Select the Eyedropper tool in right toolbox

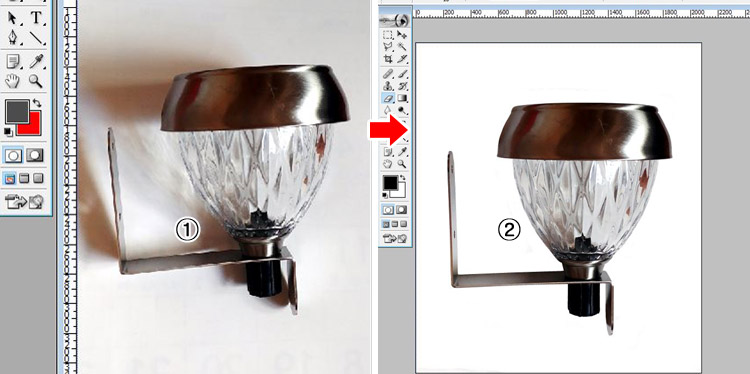pyautogui.click(x=402, y=152)
